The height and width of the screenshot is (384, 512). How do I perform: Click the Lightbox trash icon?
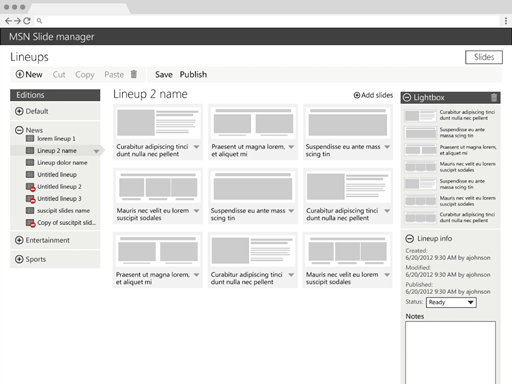click(494, 97)
